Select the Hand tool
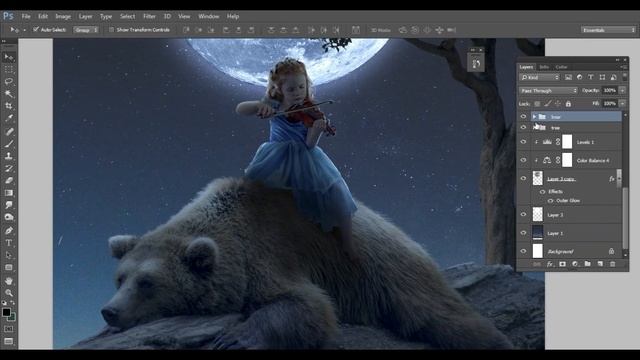Viewport: 640px width, 360px height. [x=9, y=281]
